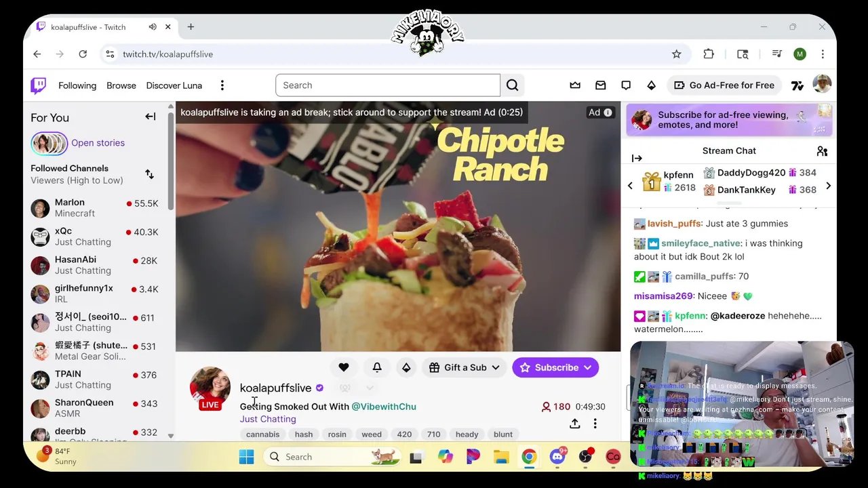
Task: Open SharonQueen ASMR channel
Action: [x=95, y=408]
